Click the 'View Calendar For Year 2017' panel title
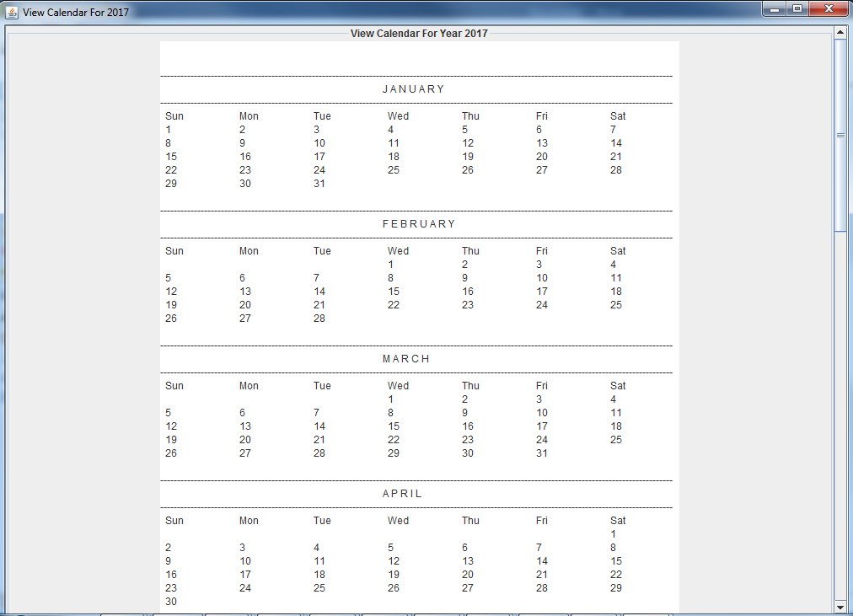Screen dimensions: 853x616 coord(419,34)
